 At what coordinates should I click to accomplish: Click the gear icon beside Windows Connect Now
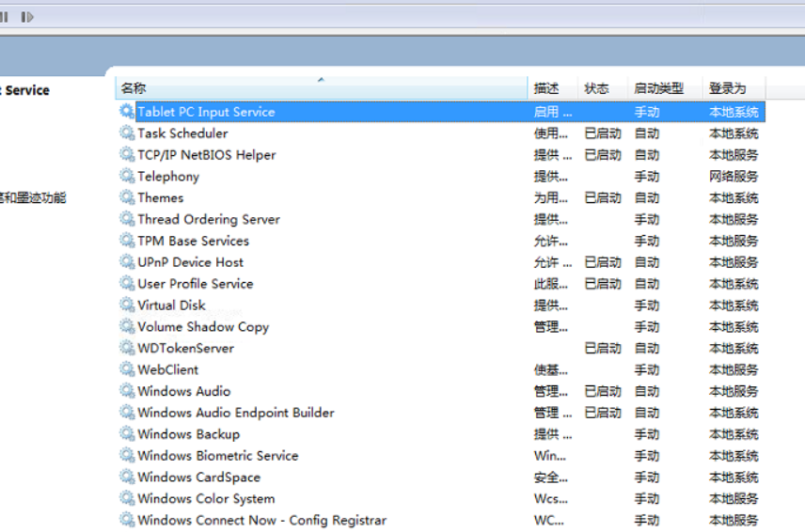[127, 520]
